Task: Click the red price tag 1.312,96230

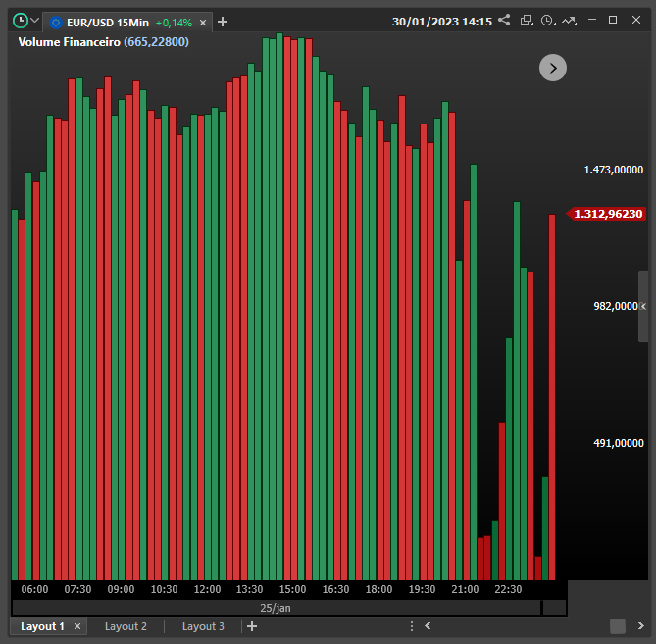Action: coord(606,214)
